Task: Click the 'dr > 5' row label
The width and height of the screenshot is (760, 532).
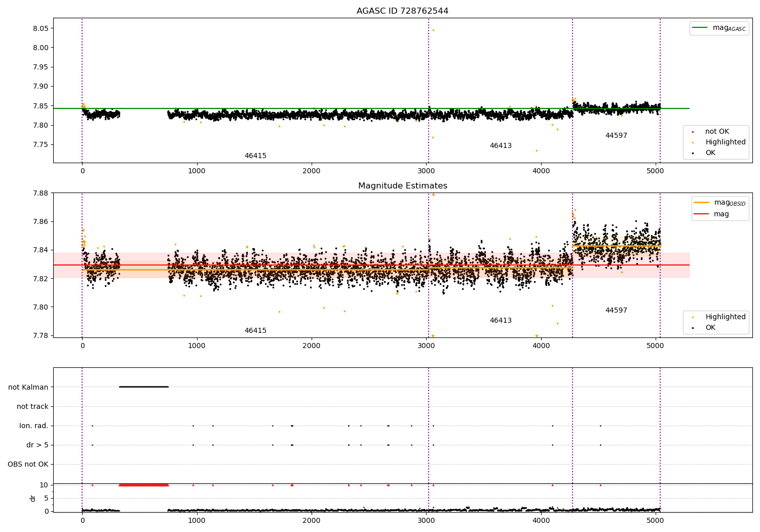Action: tap(37, 445)
